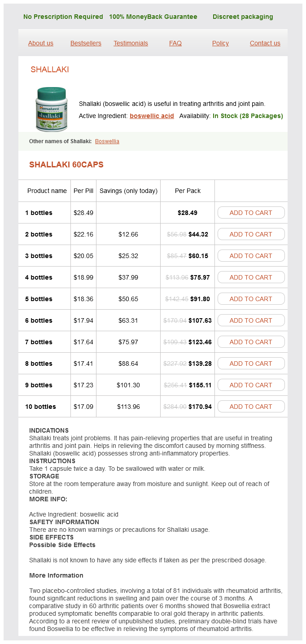Go to the Bestsellers page
The image size is (306, 644).
click(x=86, y=43)
